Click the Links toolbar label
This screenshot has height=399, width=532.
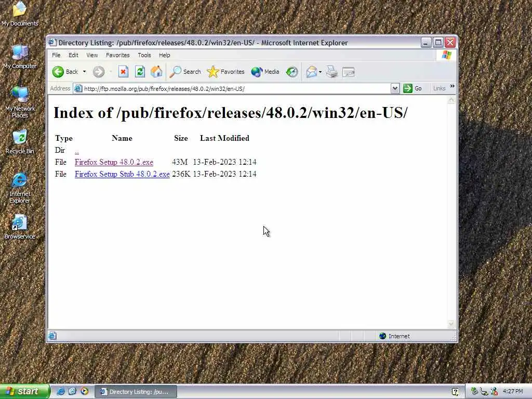(439, 88)
